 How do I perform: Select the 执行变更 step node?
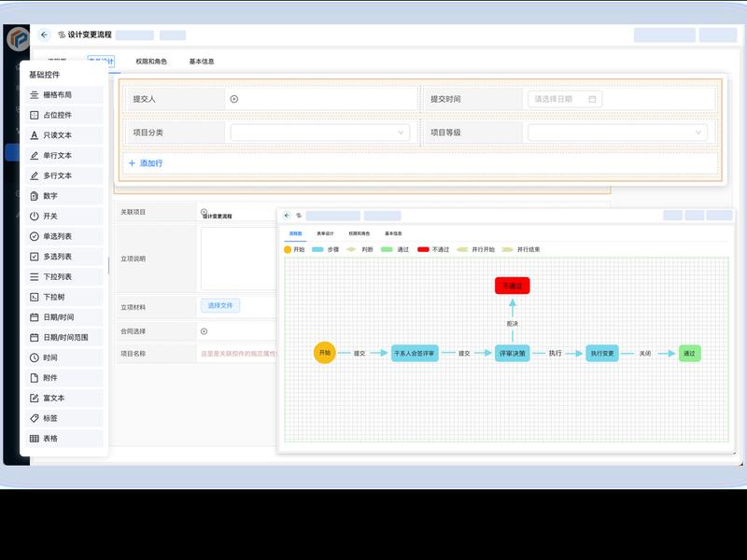[x=602, y=354]
